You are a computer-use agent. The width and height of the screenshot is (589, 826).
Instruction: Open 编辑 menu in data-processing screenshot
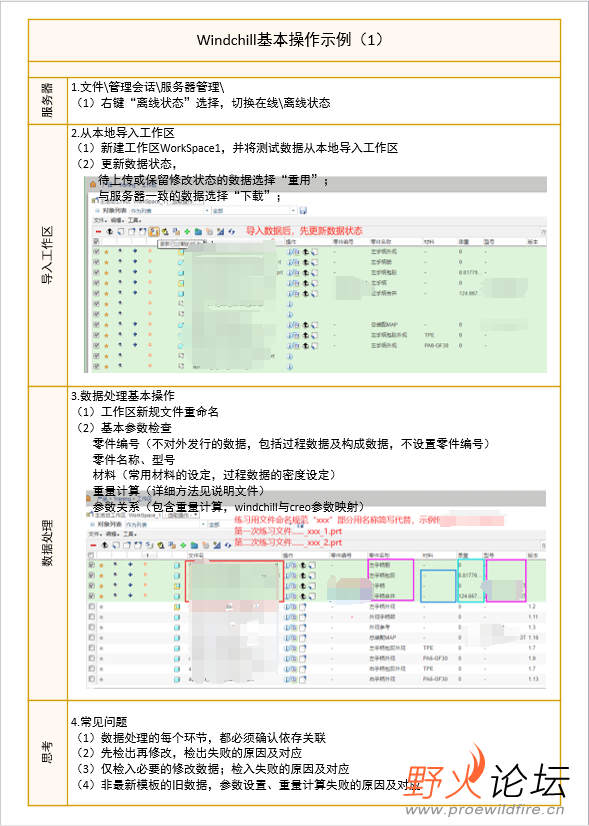112,534
